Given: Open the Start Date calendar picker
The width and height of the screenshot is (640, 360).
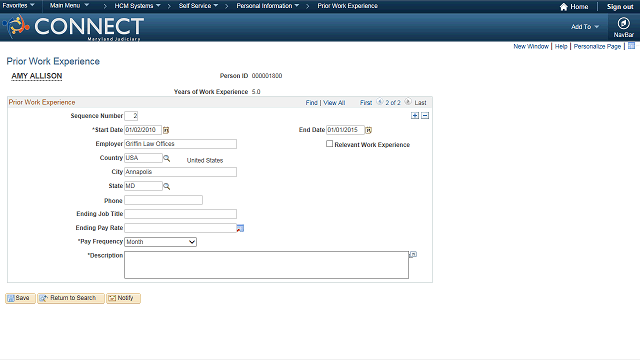Looking at the screenshot, I should [166, 130].
